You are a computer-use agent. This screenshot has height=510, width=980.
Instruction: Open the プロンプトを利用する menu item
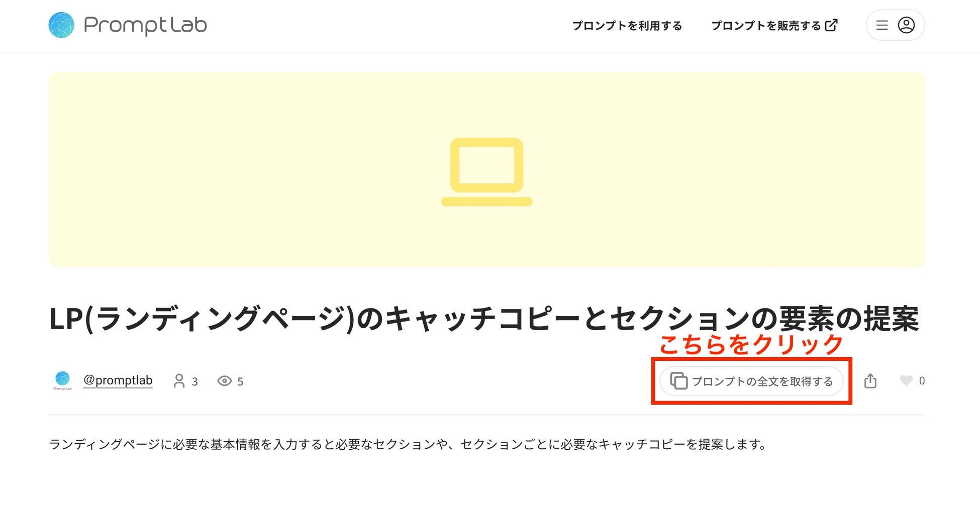pos(627,26)
